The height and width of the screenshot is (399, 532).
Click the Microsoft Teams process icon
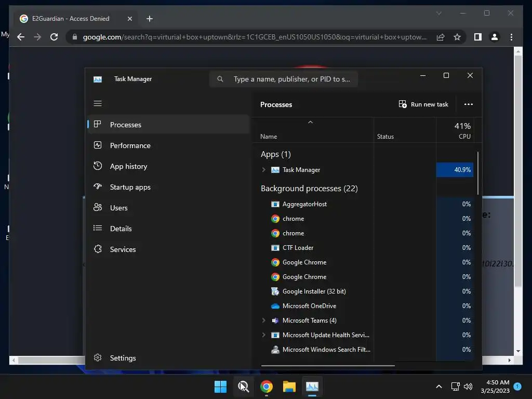(x=275, y=320)
